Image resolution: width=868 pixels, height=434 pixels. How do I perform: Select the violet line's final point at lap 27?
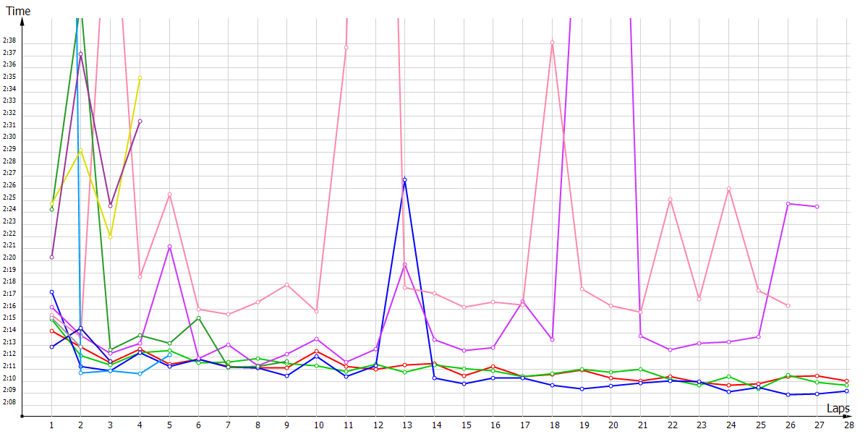[x=817, y=207]
